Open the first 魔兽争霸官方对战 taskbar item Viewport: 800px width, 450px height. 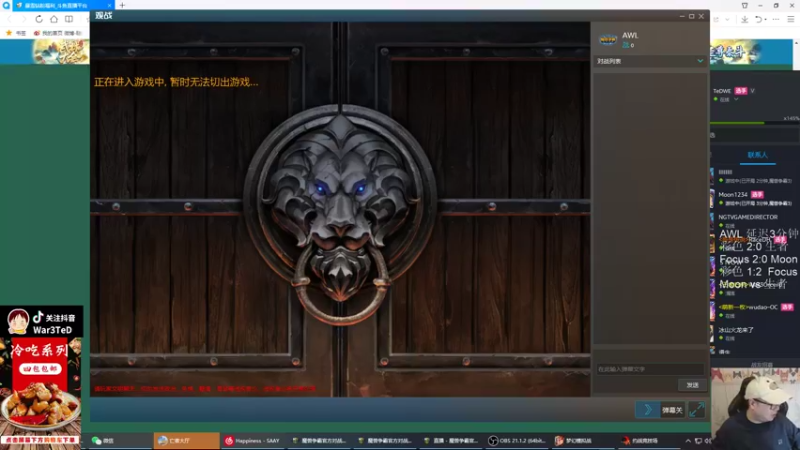(x=320, y=440)
